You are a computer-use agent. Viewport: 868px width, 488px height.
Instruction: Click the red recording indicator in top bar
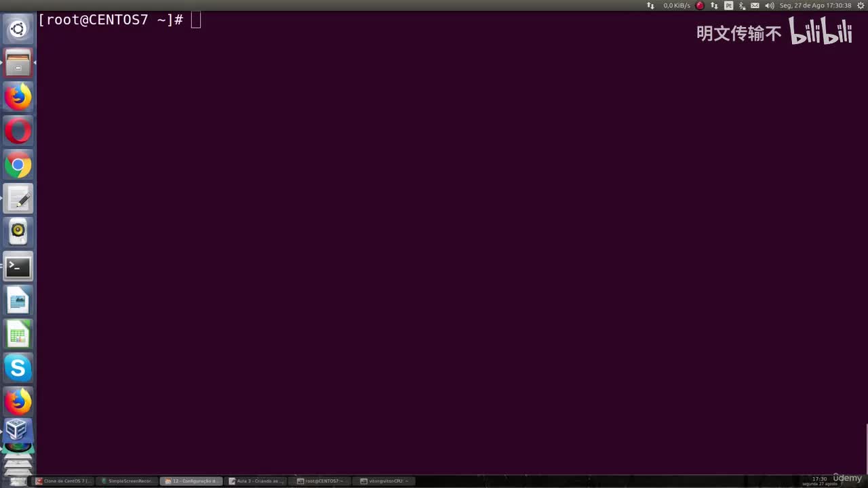tap(700, 5)
